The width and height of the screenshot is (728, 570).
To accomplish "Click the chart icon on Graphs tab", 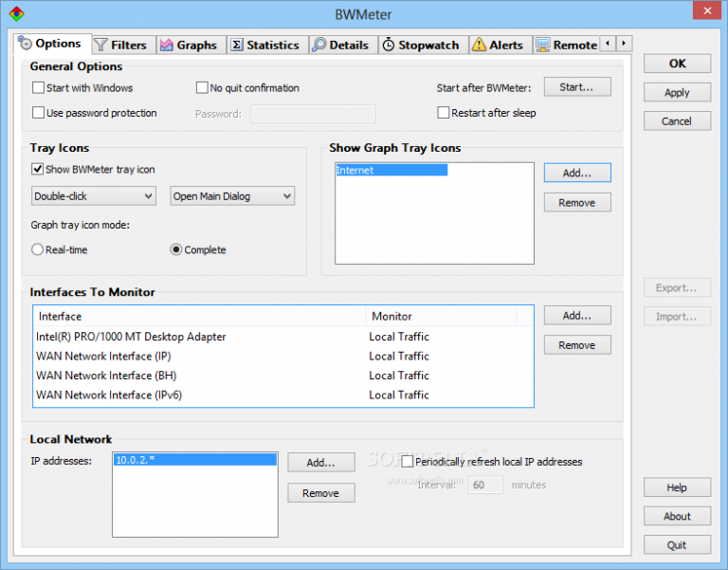I will pos(166,46).
